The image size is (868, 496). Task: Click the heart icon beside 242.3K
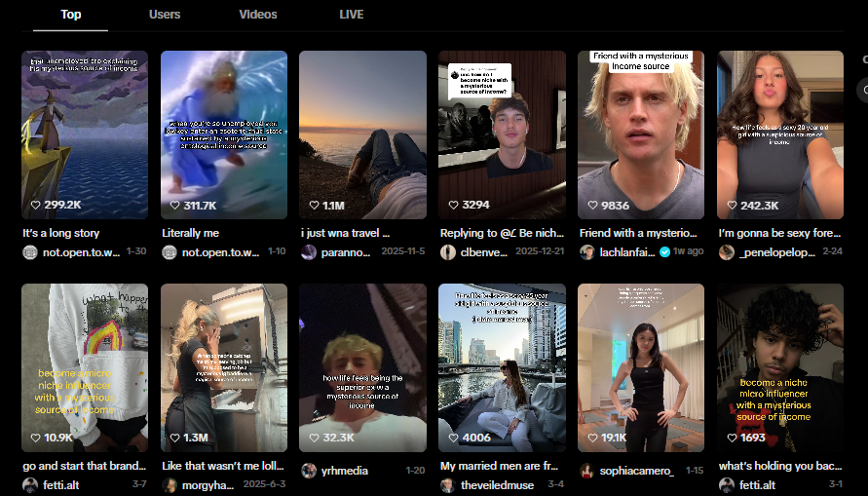[732, 205]
